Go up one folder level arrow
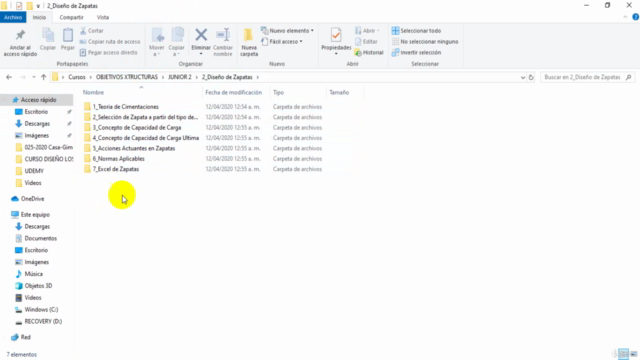Viewport: 640px width, 360px height. tap(43, 77)
